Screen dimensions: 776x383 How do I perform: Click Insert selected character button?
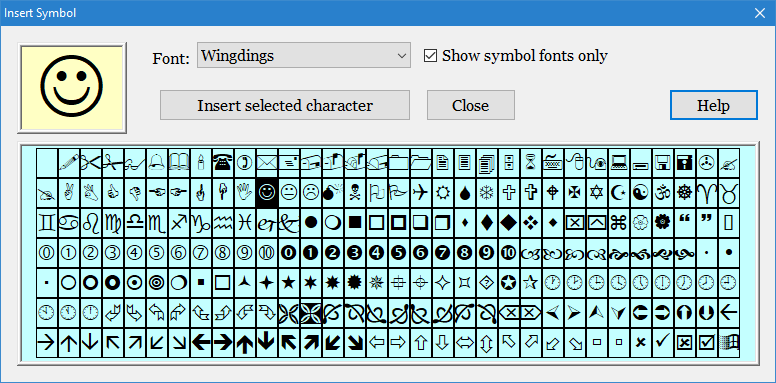[285, 105]
